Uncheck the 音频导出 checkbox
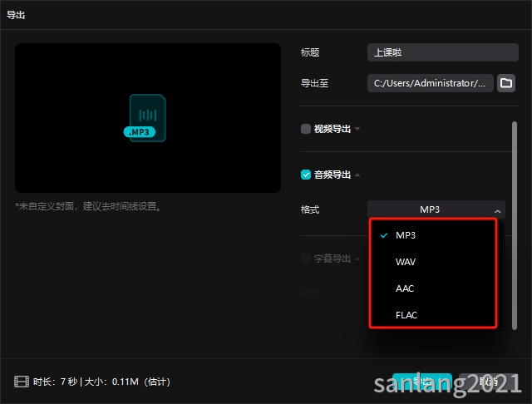This screenshot has height=404, width=532. coord(306,175)
